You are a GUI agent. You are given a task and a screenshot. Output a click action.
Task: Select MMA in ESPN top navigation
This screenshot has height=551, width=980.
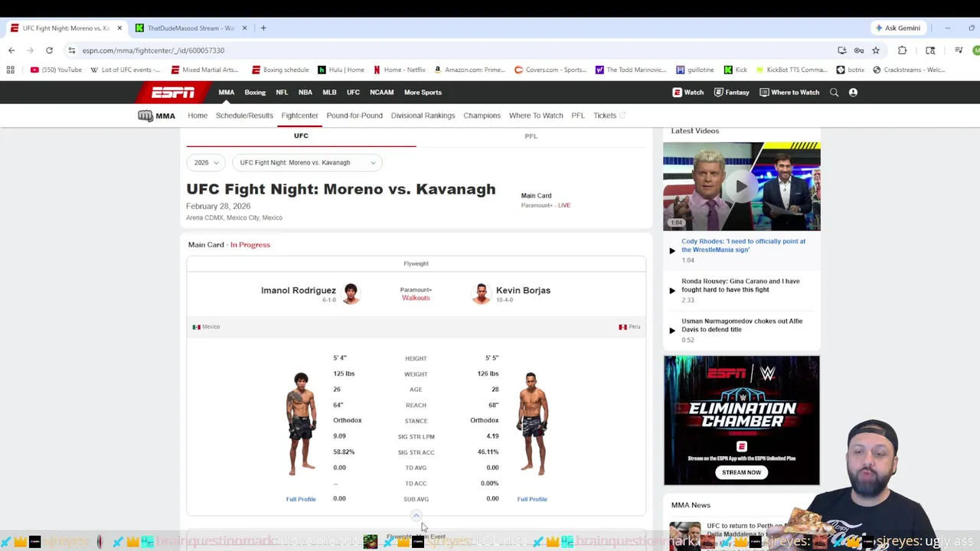[227, 93]
